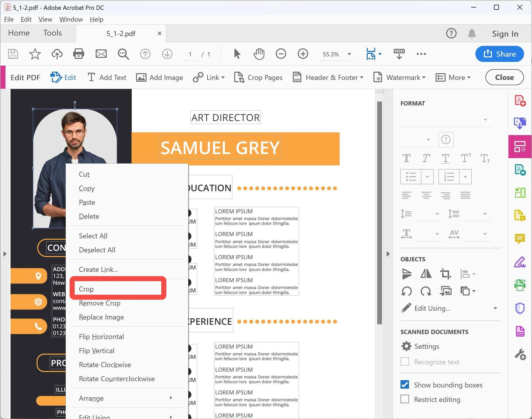Image resolution: width=532 pixels, height=419 pixels.
Task: Click the email envelope icon
Action: (101, 54)
